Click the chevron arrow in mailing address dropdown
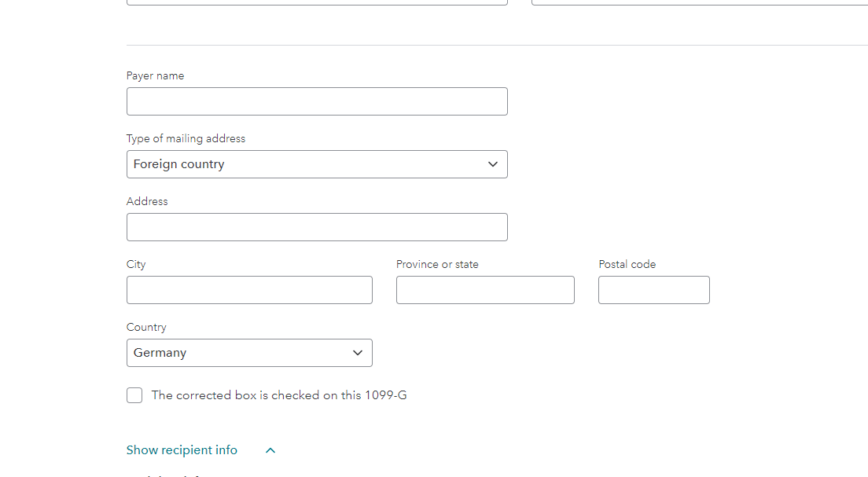The height and width of the screenshot is (477, 868). pos(493,164)
